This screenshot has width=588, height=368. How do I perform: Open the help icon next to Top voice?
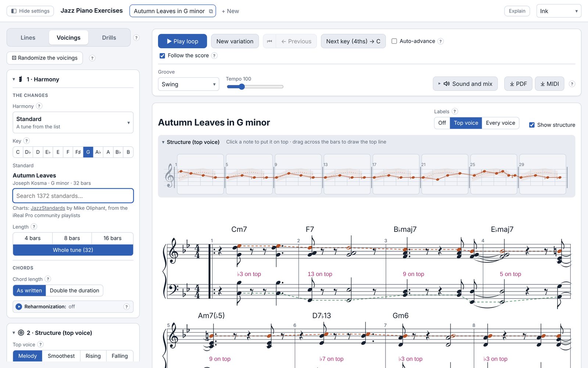40,344
